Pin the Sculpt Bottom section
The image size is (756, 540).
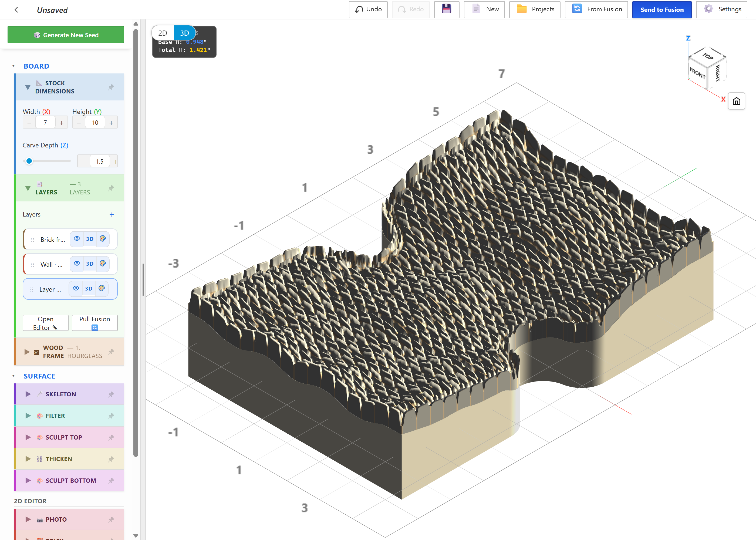coord(111,481)
